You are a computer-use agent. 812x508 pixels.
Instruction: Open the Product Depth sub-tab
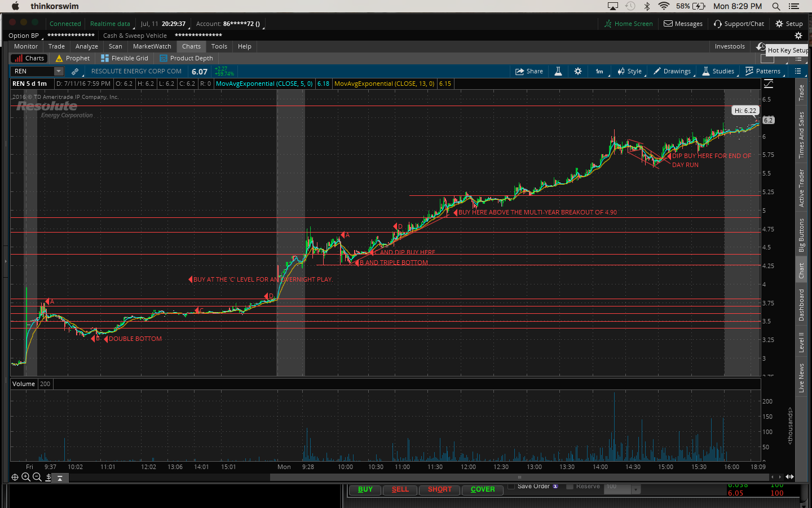point(187,58)
